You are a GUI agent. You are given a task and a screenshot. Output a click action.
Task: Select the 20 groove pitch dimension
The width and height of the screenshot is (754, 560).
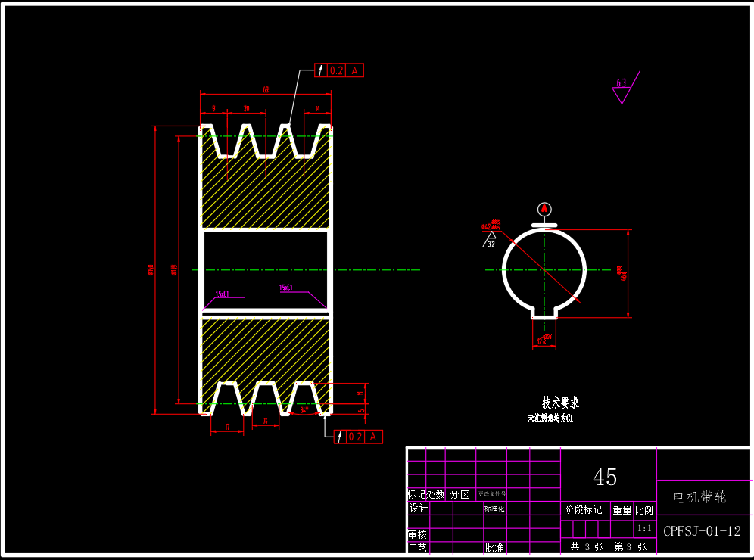point(247,109)
